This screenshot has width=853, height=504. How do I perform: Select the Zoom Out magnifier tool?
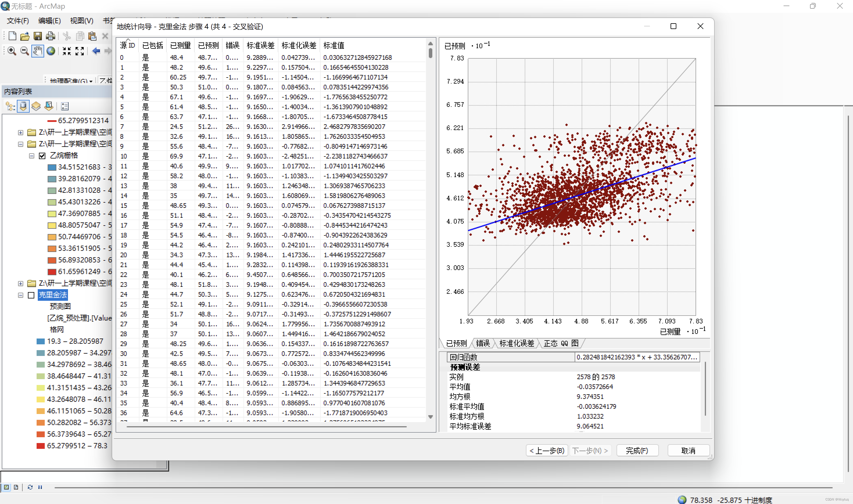(x=24, y=51)
